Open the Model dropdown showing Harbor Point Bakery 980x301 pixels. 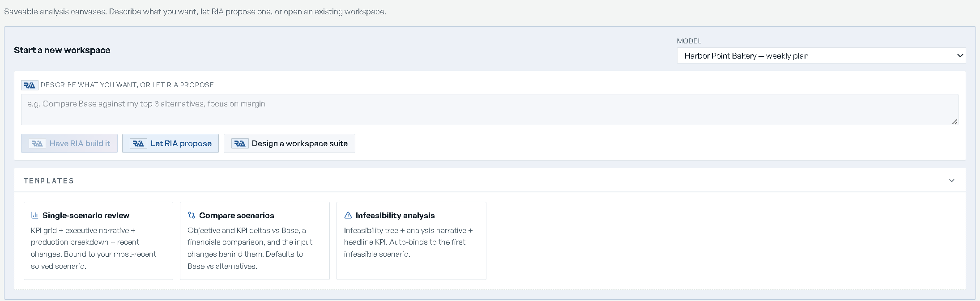pos(821,55)
